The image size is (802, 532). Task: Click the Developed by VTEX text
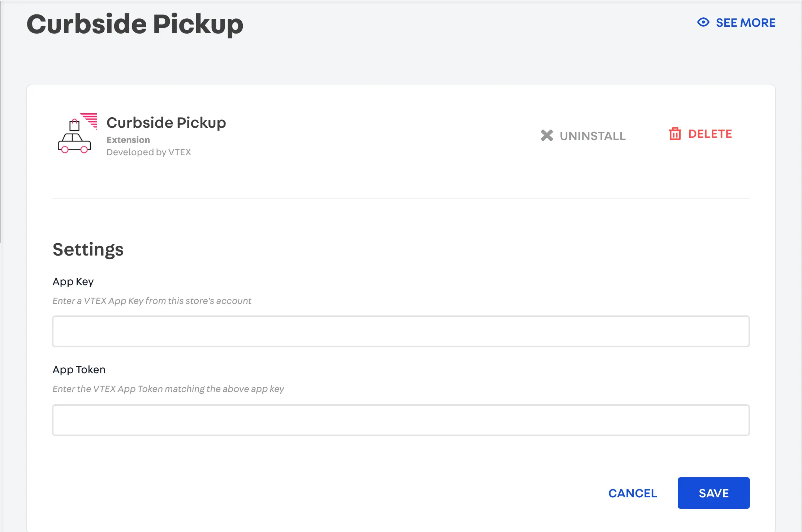148,152
